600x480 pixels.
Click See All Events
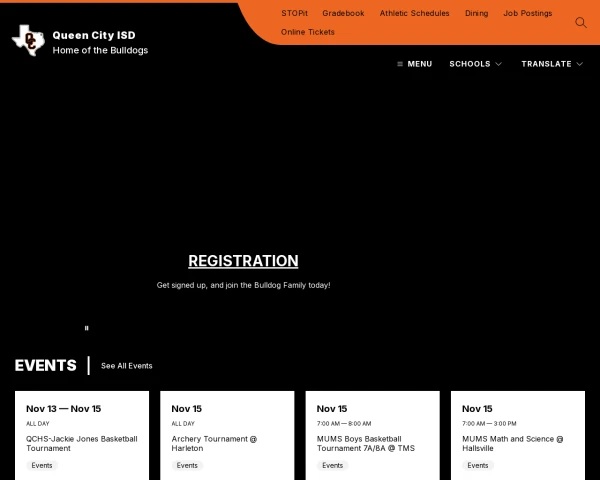click(x=127, y=366)
